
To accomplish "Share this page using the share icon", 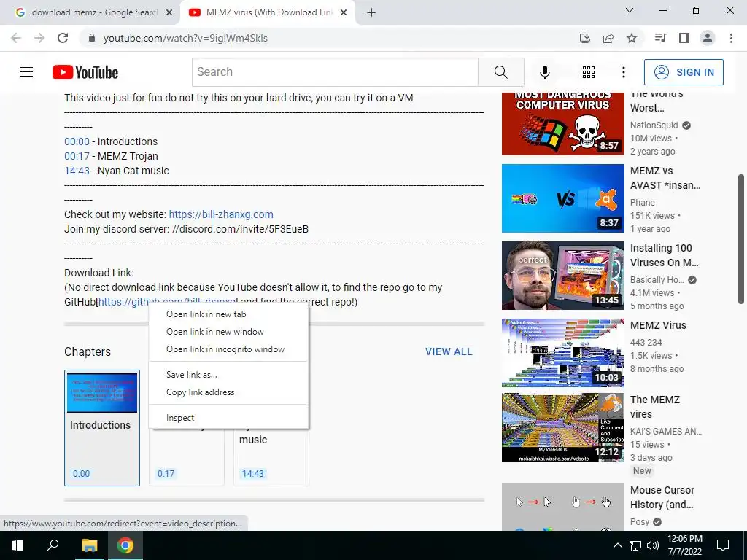I will (x=608, y=38).
